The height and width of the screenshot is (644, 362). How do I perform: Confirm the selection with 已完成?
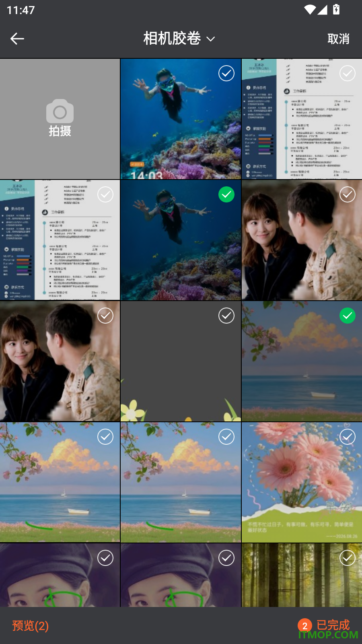[x=324, y=625]
